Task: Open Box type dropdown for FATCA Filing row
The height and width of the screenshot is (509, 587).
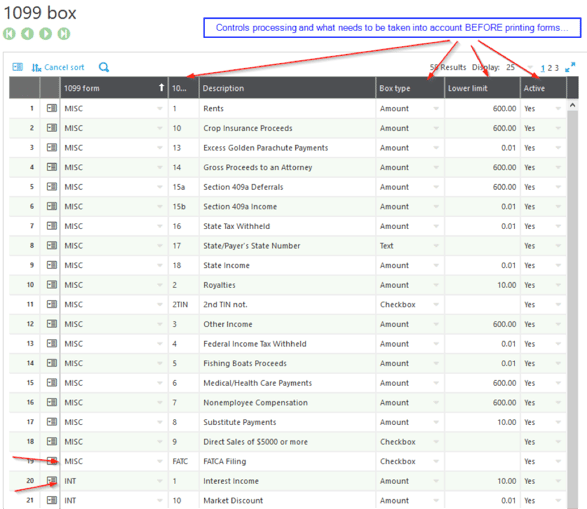Action: pos(436,461)
